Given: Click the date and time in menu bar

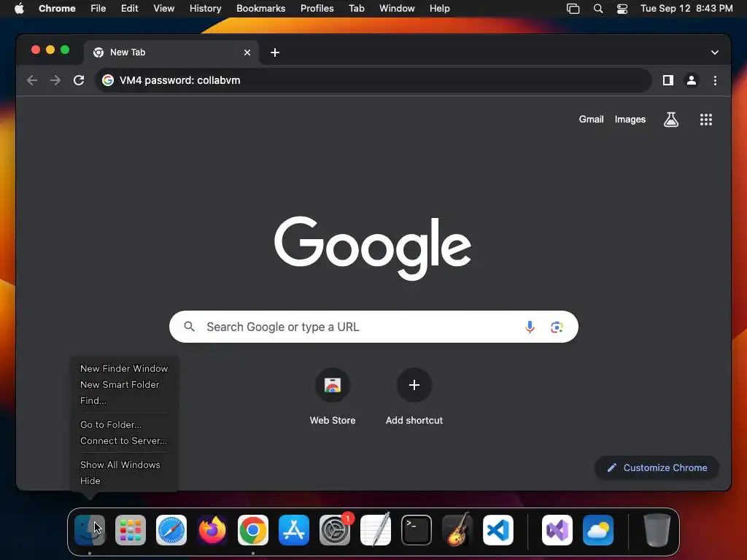Looking at the screenshot, I should click(686, 9).
